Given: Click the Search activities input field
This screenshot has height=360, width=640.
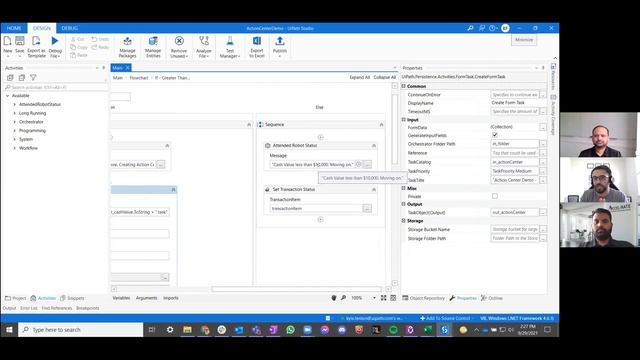Looking at the screenshot, I should 56,87.
